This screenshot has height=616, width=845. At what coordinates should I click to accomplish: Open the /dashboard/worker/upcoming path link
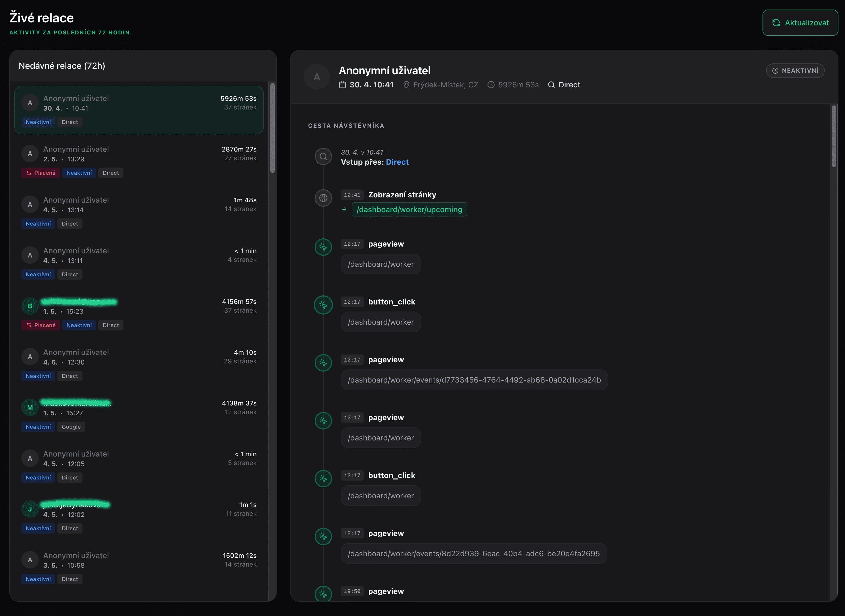click(x=409, y=209)
